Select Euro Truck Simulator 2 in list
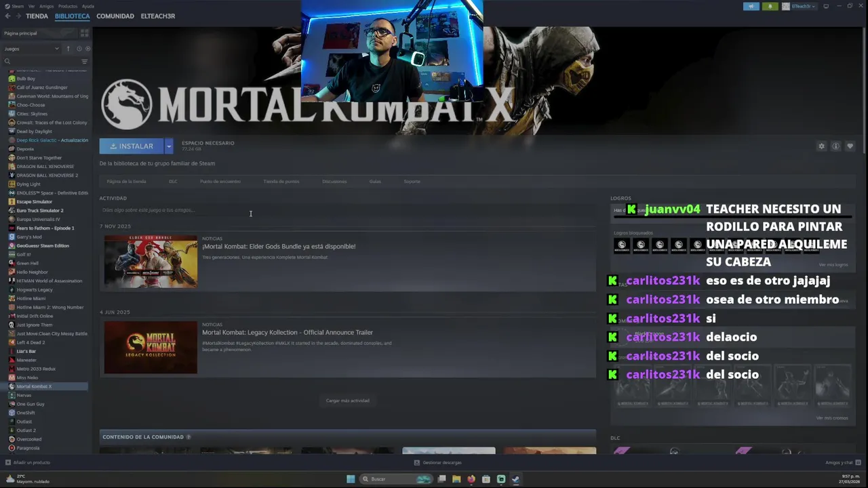Viewport: 868px width, 488px height. click(40, 211)
